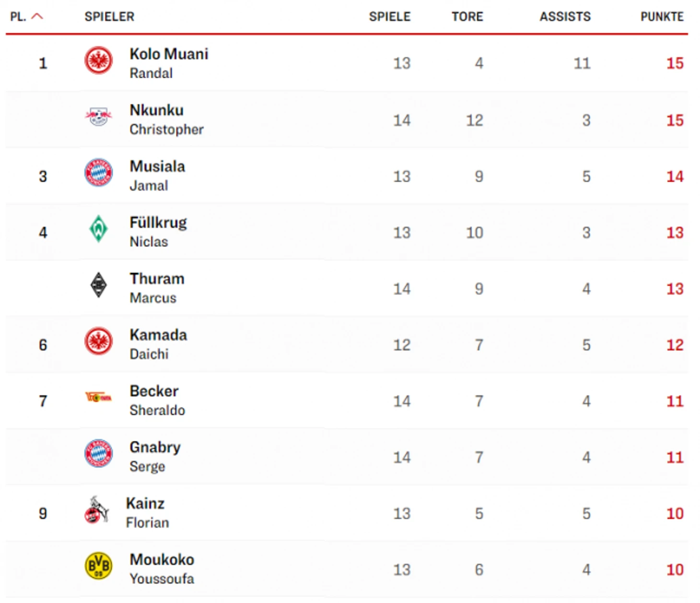700x603 pixels.
Task: Click Bayern logo beside Gnabry
Action: point(98,453)
